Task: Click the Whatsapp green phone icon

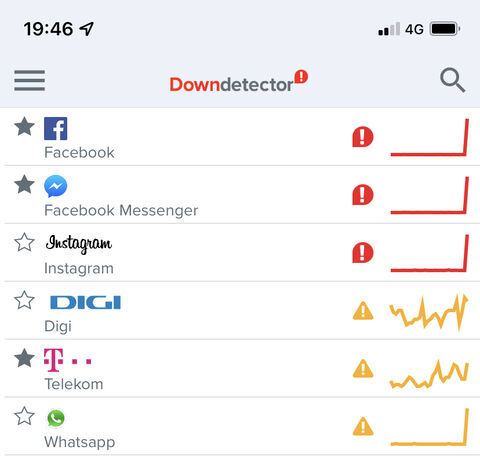Action: pos(56,418)
